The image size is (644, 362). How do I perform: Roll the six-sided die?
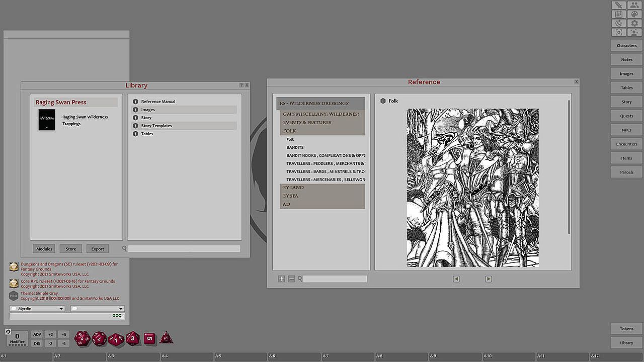coord(149,338)
